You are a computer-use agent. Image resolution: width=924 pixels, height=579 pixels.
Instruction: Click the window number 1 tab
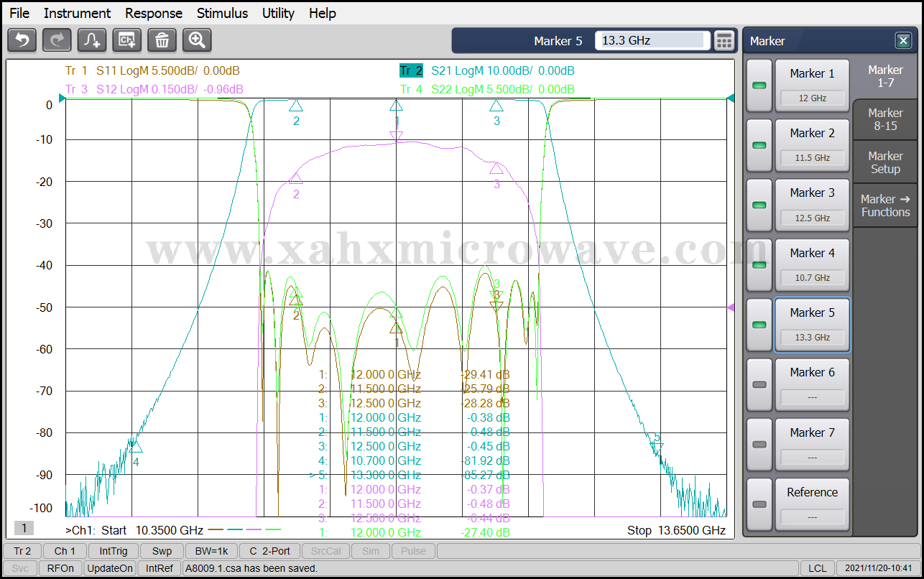[x=24, y=529]
